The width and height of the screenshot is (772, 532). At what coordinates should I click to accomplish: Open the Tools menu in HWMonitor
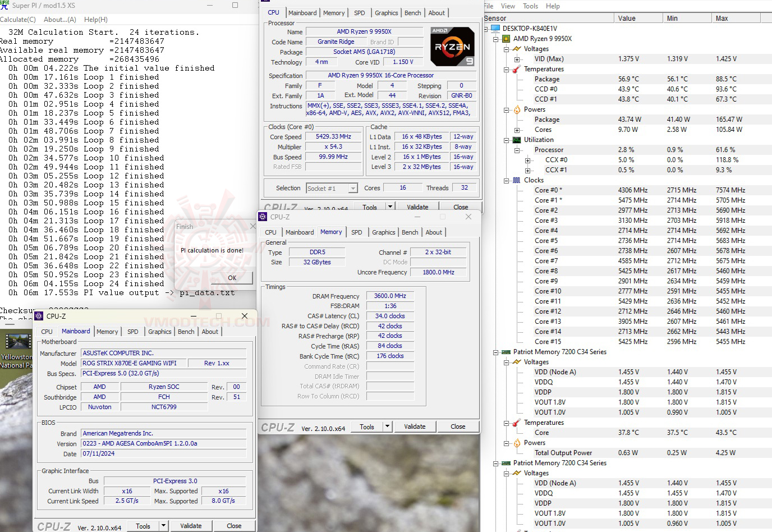coord(531,6)
